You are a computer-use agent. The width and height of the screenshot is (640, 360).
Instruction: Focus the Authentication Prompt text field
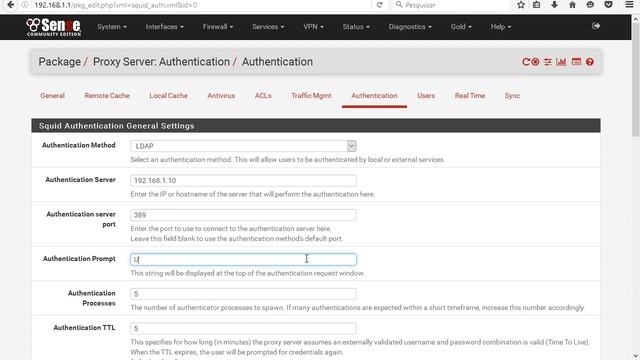pos(243,260)
